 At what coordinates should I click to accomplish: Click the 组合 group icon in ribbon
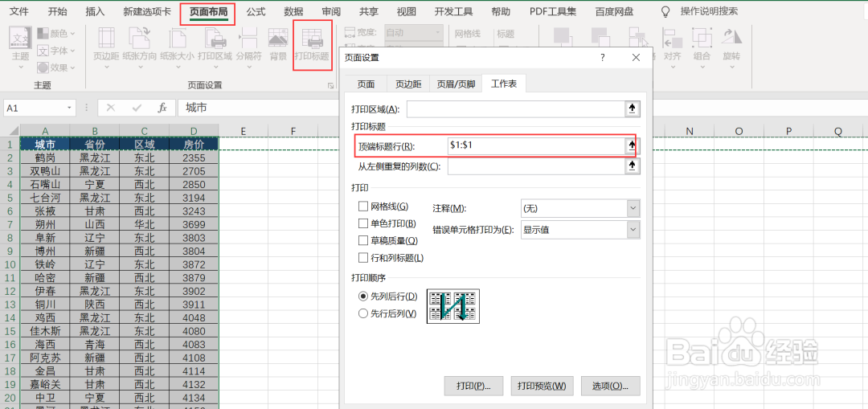(702, 39)
